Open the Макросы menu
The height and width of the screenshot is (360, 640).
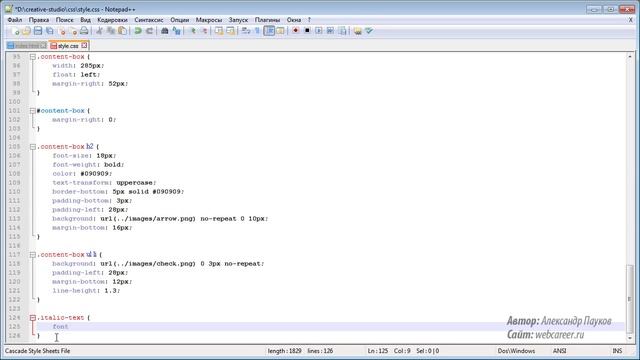click(209, 20)
